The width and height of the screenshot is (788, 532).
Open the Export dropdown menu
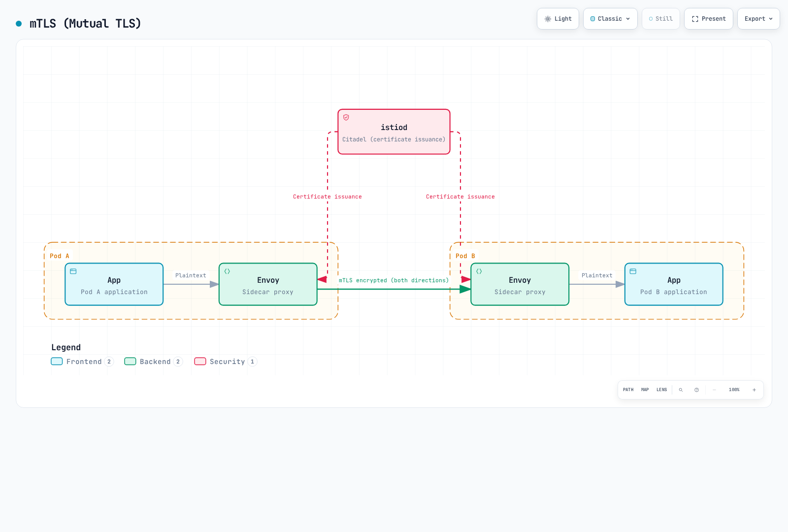click(758, 19)
